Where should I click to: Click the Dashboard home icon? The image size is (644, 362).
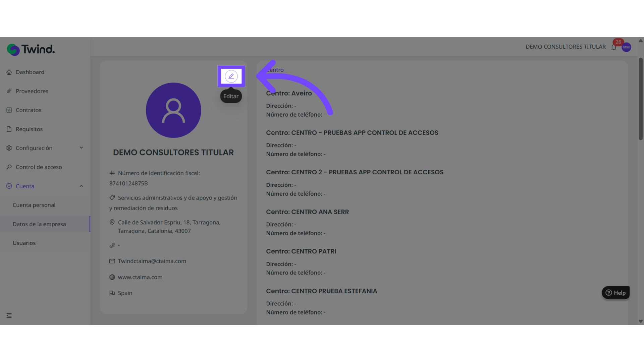(x=9, y=72)
